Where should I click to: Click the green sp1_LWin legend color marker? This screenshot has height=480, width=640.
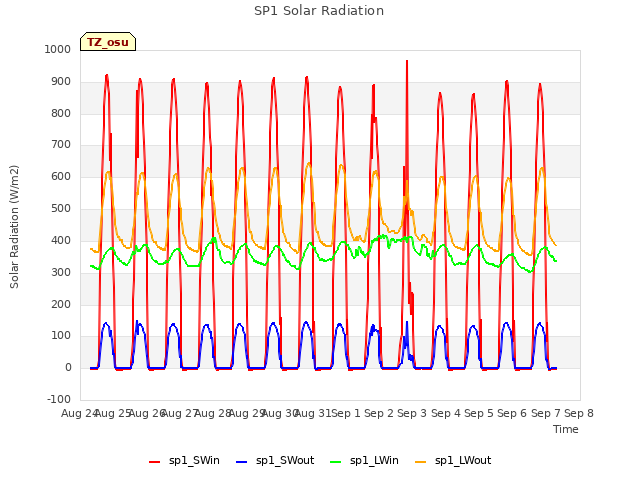pos(335,462)
